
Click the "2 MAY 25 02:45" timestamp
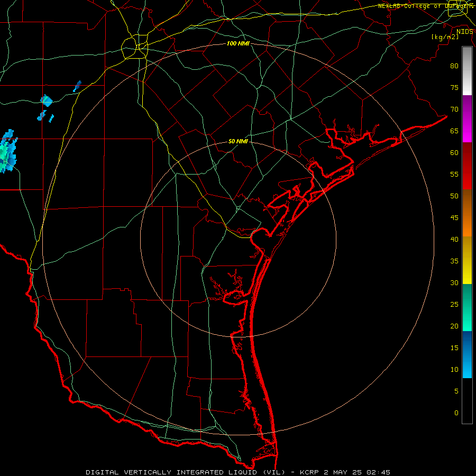(357, 472)
